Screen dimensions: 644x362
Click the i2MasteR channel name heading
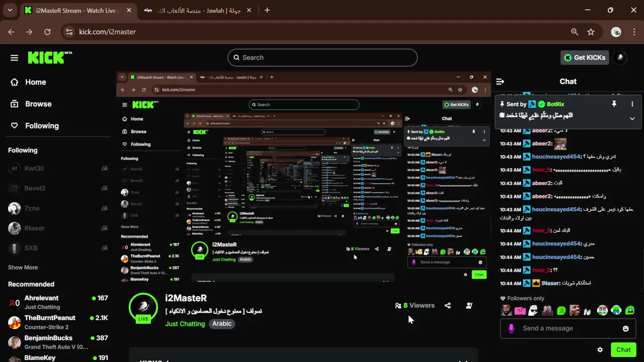pyautogui.click(x=186, y=298)
